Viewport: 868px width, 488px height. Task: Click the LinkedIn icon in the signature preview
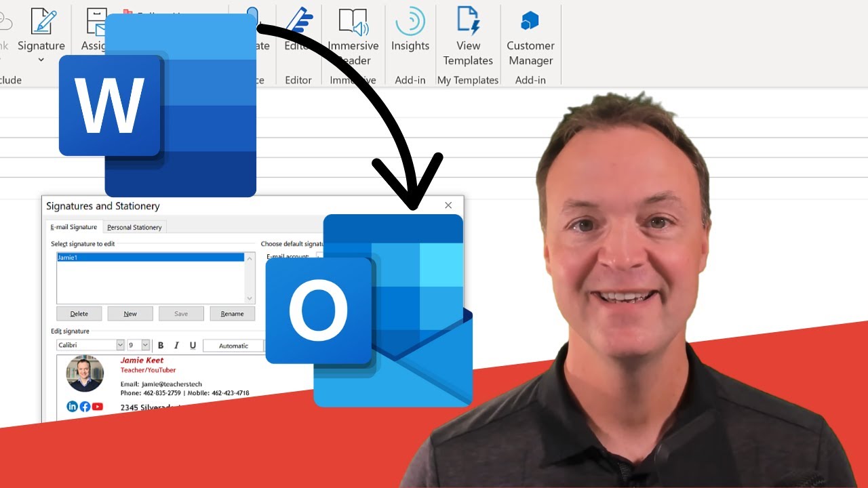pyautogui.click(x=72, y=406)
